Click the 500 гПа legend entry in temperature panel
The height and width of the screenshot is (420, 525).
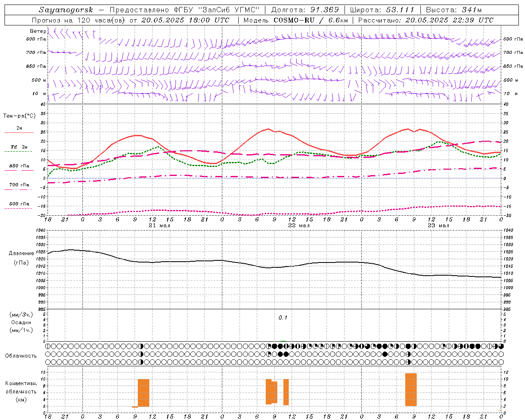(x=19, y=204)
